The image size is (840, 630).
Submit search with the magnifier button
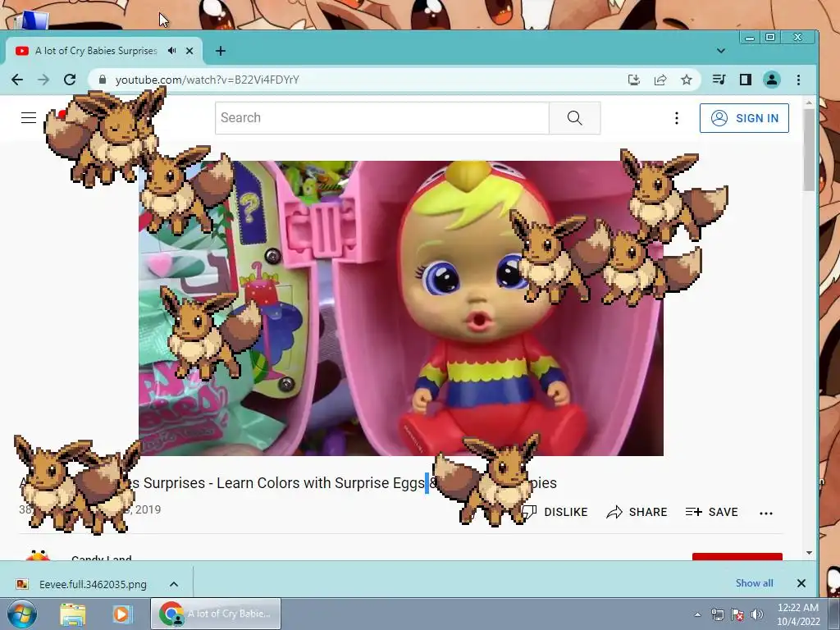[575, 118]
